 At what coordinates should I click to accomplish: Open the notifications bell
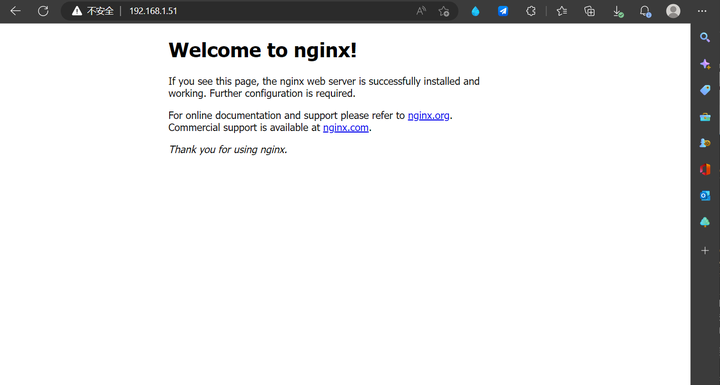coord(645,11)
